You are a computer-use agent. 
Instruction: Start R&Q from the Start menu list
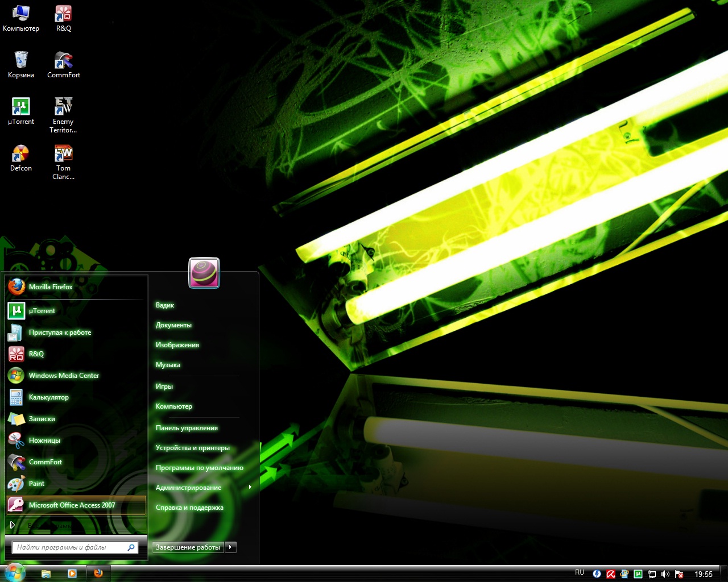[76, 354]
